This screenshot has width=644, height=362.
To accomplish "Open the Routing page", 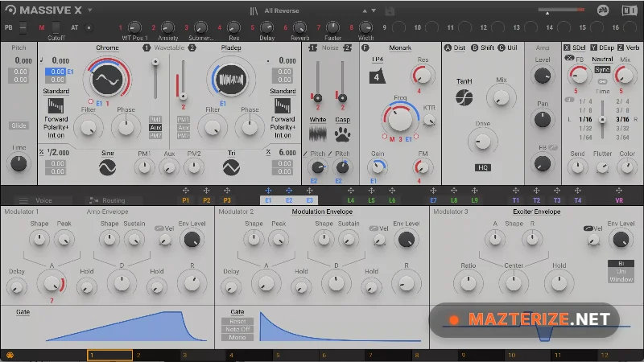I will coord(114,200).
